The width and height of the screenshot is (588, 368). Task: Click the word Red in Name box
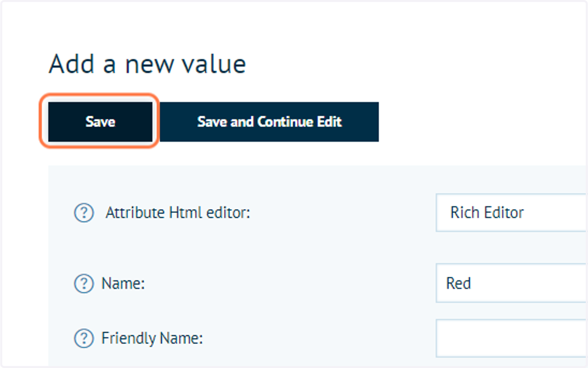(459, 283)
